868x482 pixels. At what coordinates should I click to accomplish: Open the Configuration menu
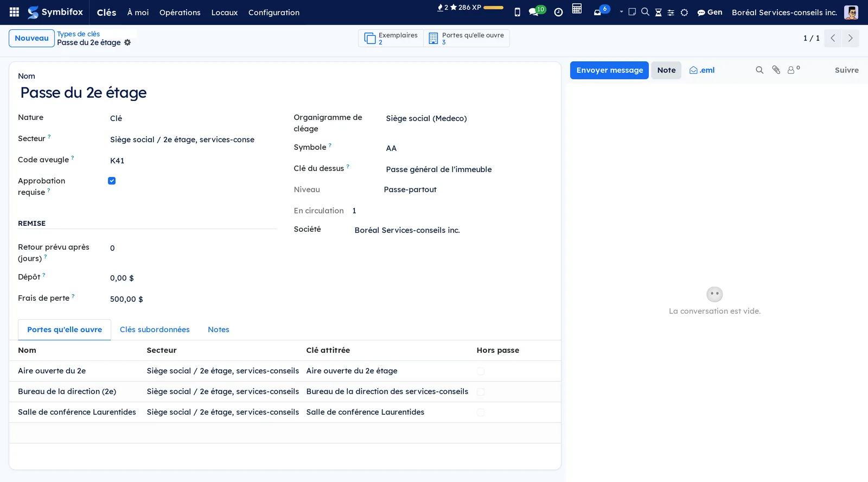click(274, 12)
